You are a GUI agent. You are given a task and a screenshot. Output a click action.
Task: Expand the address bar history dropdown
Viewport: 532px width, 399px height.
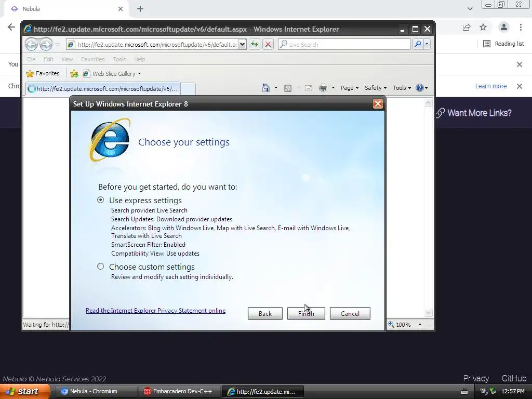click(x=242, y=45)
